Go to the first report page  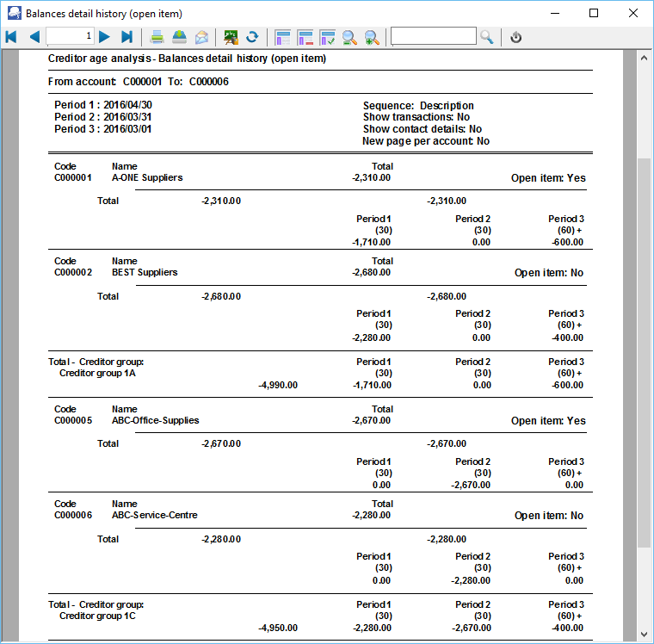point(11,37)
